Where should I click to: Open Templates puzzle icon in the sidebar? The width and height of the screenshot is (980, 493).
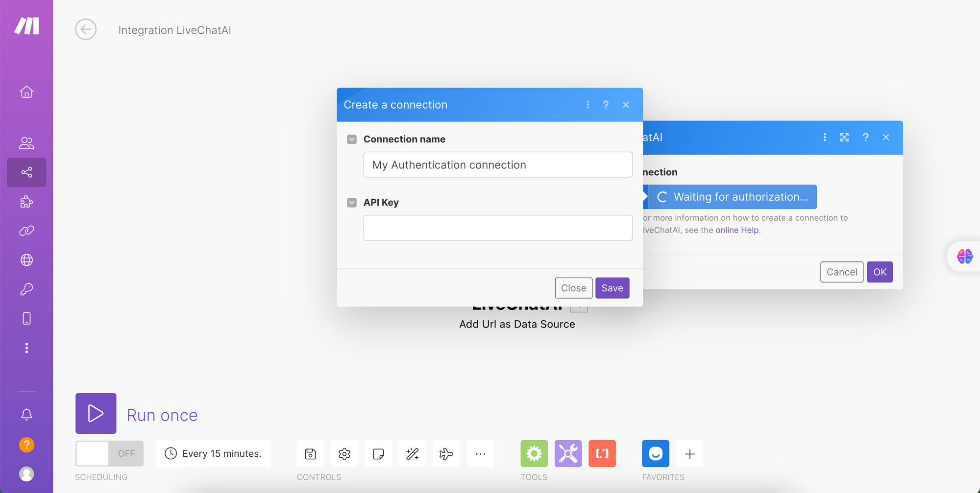pyautogui.click(x=26, y=202)
